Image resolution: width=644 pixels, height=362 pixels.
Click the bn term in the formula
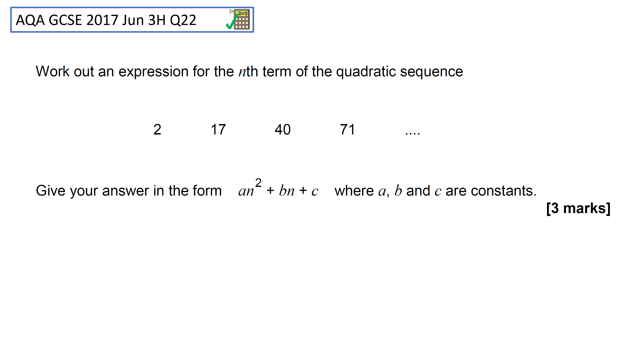click(287, 191)
